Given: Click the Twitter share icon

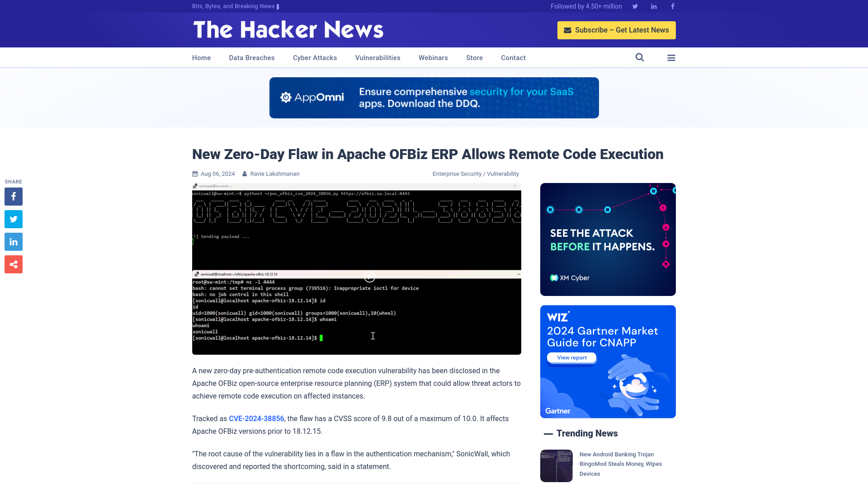Looking at the screenshot, I should 13,219.
